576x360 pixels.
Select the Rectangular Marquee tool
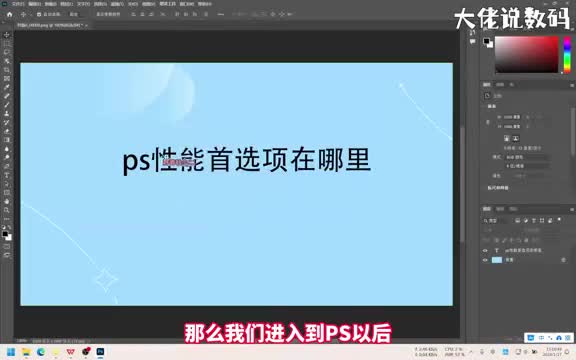tap(7, 44)
